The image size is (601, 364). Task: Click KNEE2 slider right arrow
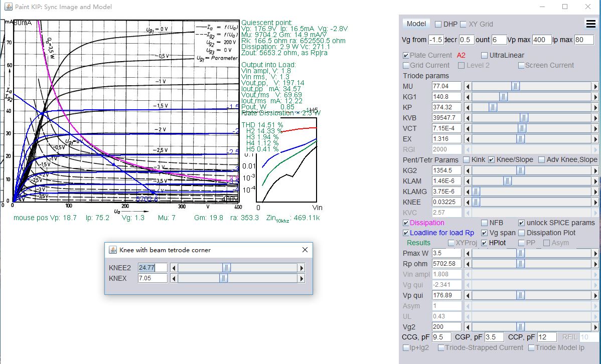click(302, 268)
